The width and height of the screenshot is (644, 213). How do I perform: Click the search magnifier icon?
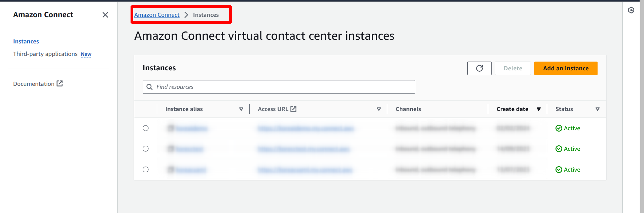click(150, 87)
